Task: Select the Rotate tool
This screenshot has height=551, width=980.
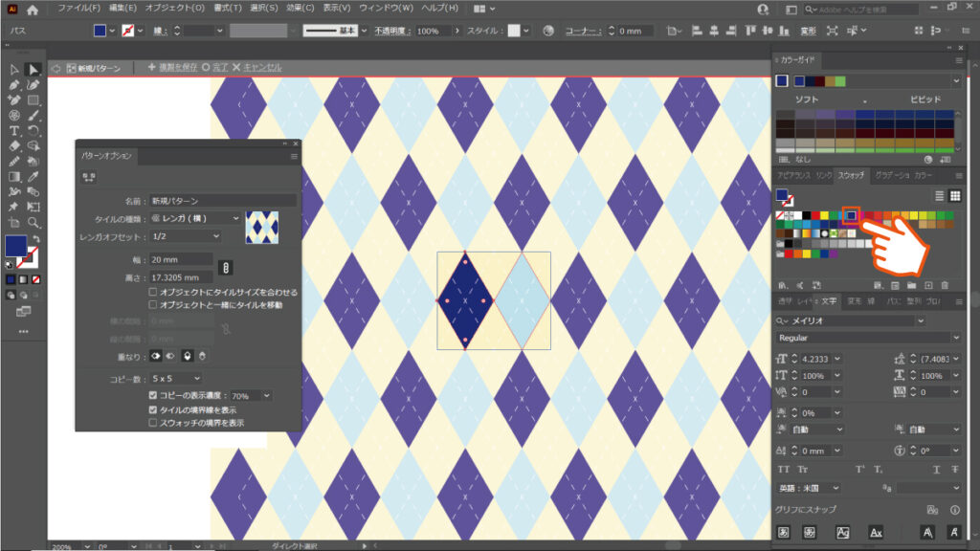Action: pos(33,130)
